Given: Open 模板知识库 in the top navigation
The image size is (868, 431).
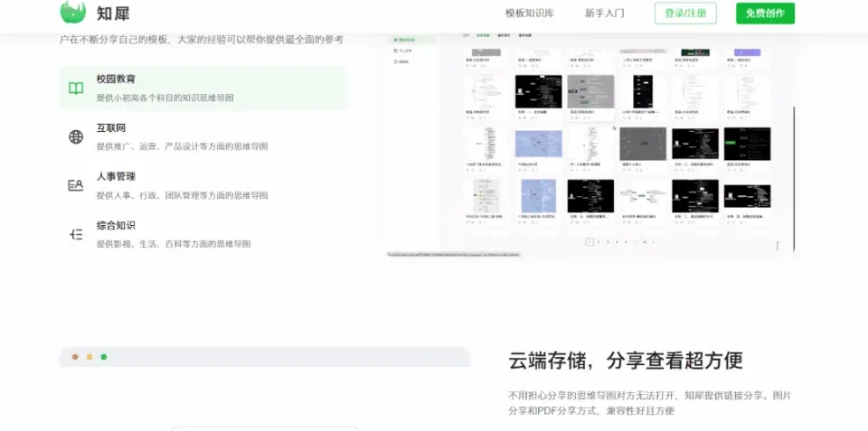Looking at the screenshot, I should click(x=529, y=14).
